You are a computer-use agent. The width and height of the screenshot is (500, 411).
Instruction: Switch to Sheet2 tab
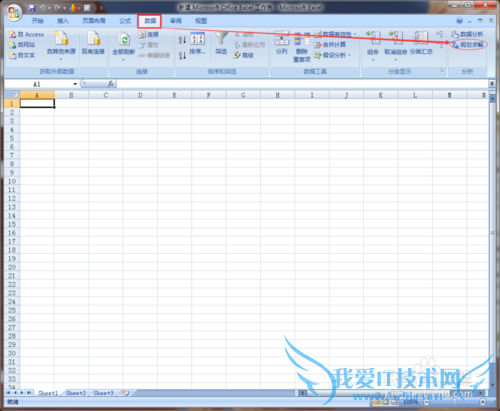click(x=76, y=393)
